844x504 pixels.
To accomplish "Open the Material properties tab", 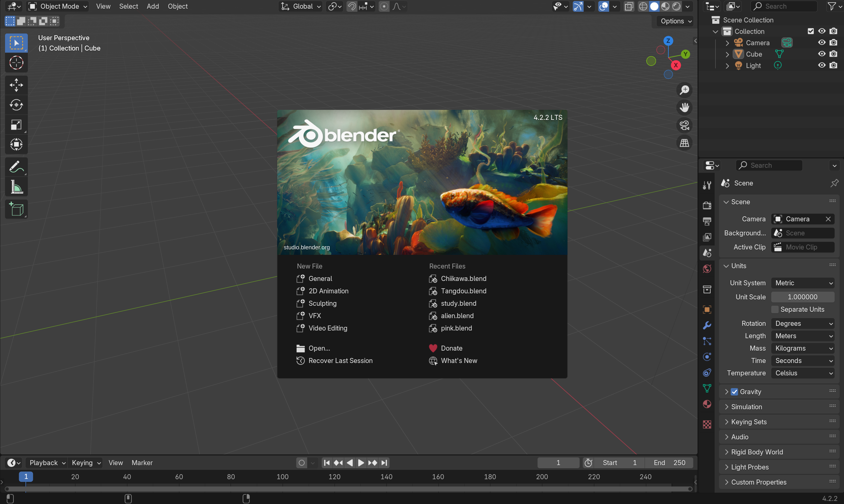I will pyautogui.click(x=707, y=404).
